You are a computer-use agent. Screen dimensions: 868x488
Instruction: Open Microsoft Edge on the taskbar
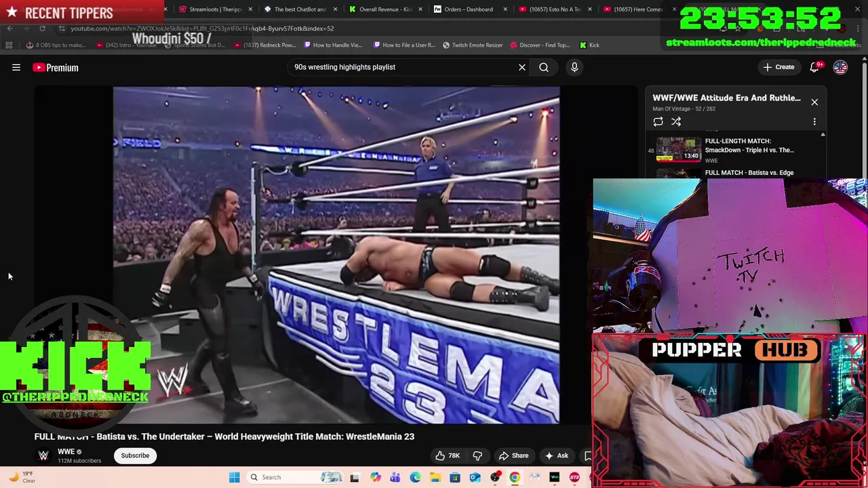click(x=415, y=477)
